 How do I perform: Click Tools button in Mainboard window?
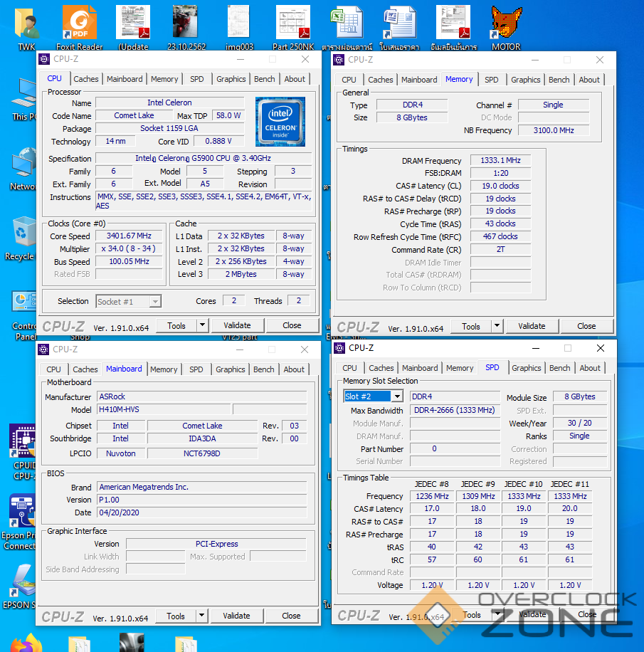(176, 616)
